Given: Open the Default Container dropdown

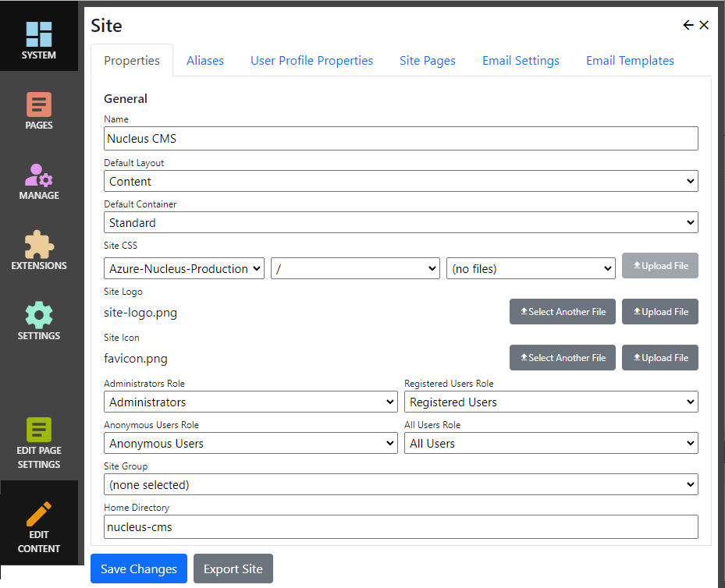Looking at the screenshot, I should [x=400, y=223].
